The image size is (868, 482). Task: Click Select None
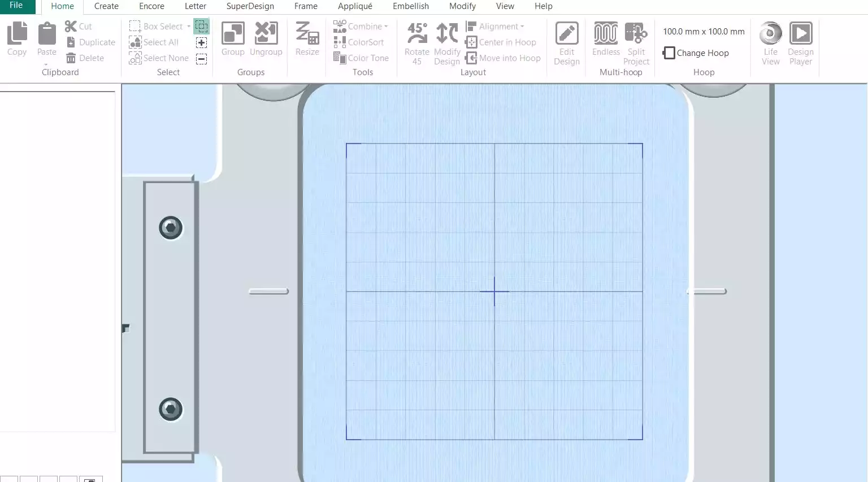coord(159,58)
